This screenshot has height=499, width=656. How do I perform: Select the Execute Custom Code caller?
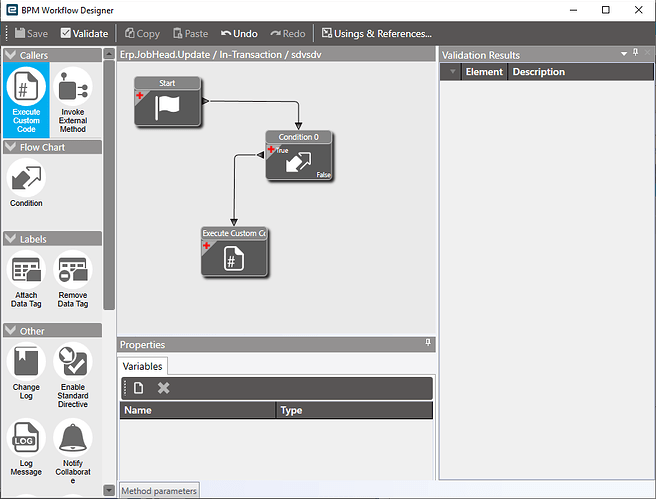(26, 100)
